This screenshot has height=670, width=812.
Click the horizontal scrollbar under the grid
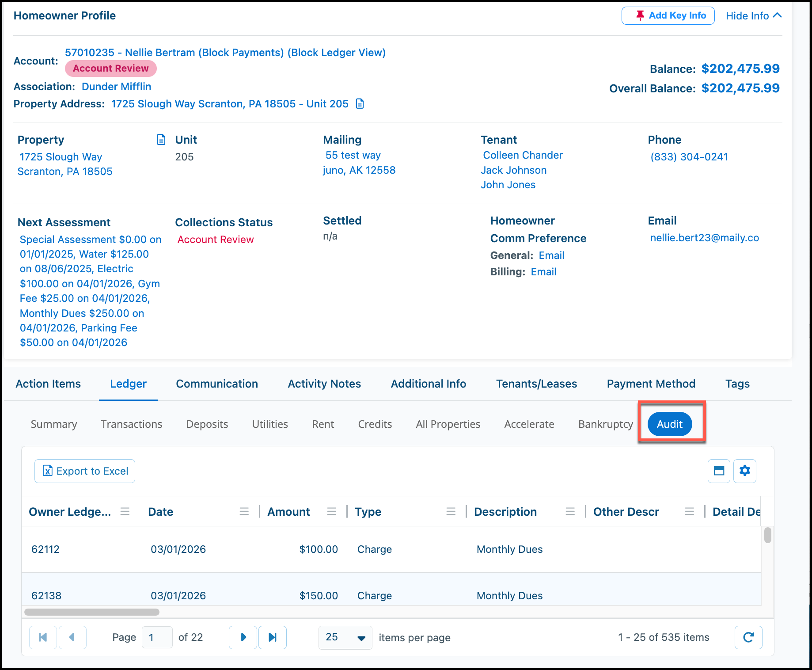(x=92, y=612)
